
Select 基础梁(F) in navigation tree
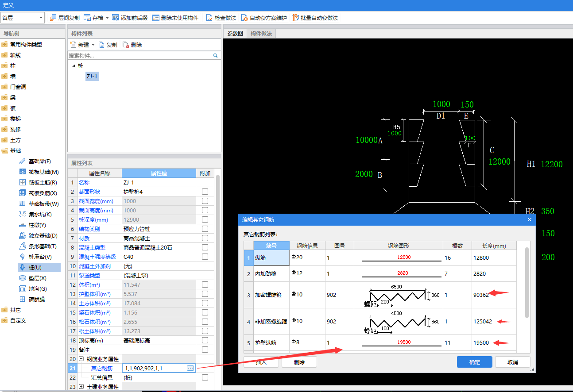click(x=40, y=161)
